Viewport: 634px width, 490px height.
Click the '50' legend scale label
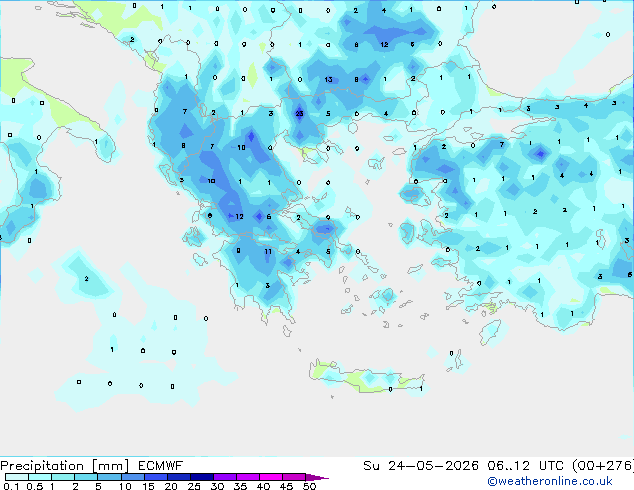pos(310,486)
